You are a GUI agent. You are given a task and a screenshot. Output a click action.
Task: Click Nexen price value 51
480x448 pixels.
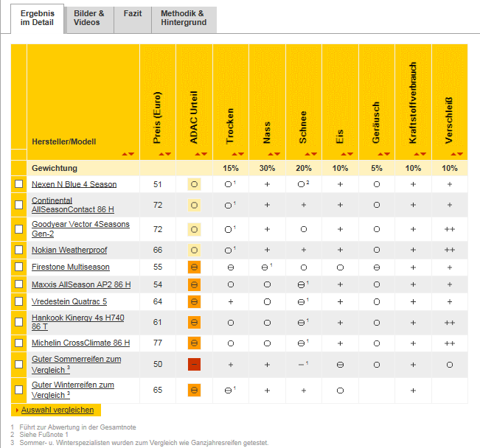click(x=157, y=184)
